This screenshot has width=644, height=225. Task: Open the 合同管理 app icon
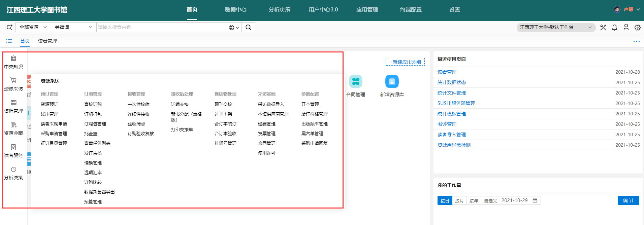tap(356, 82)
